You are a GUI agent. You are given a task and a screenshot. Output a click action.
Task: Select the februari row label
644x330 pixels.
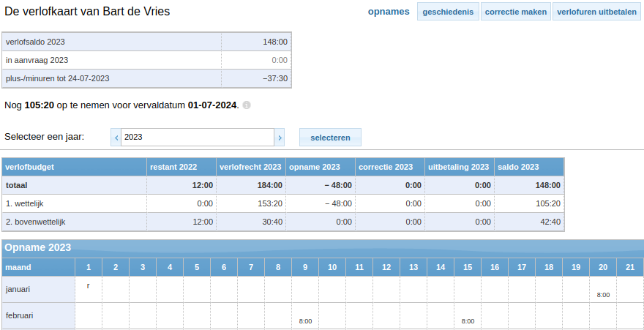click(x=20, y=316)
